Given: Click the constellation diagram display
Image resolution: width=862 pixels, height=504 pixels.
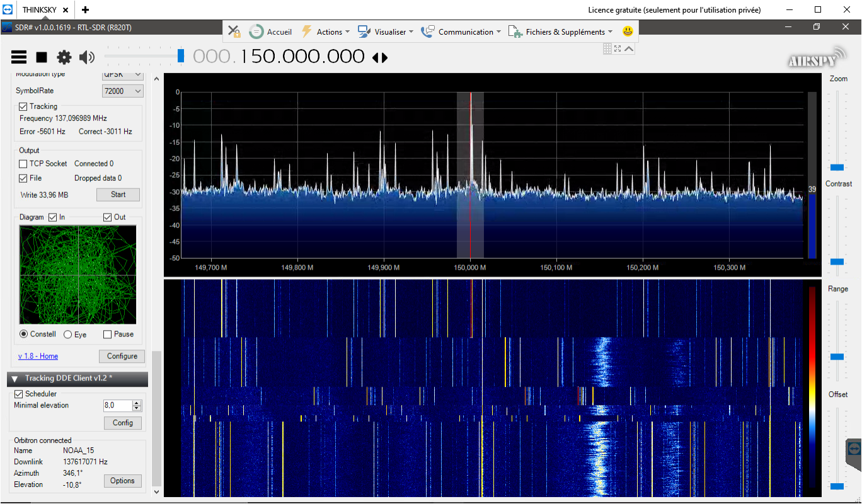Looking at the screenshot, I should (78, 275).
